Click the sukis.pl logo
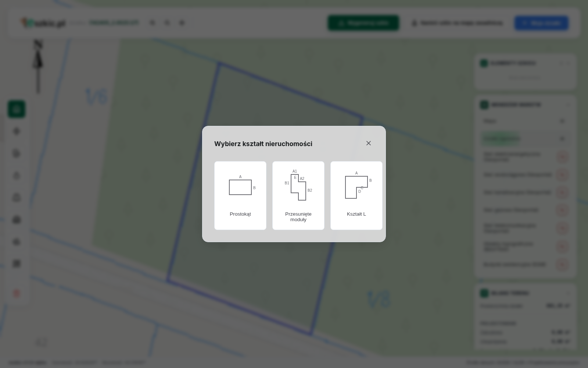The width and height of the screenshot is (588, 368). [x=43, y=23]
